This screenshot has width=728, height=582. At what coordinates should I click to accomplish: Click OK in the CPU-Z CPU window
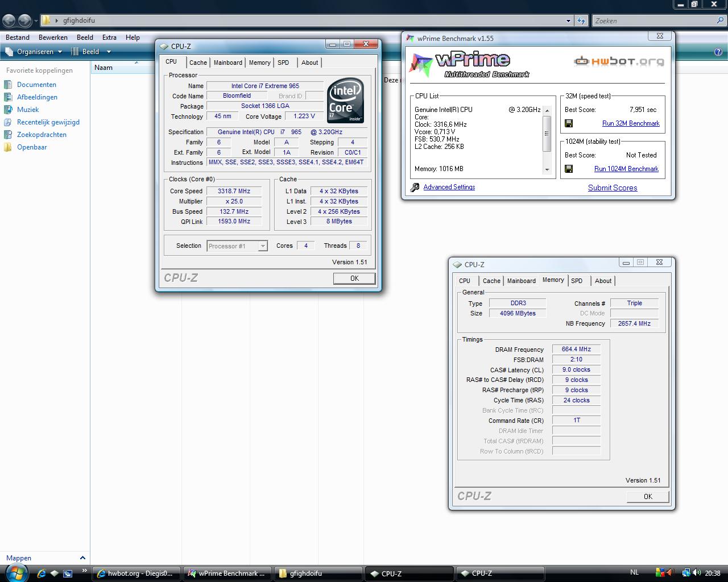(354, 278)
